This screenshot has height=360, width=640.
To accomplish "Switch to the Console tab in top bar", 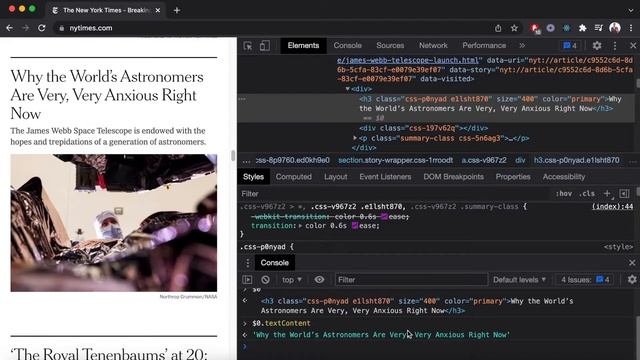I will [347, 45].
